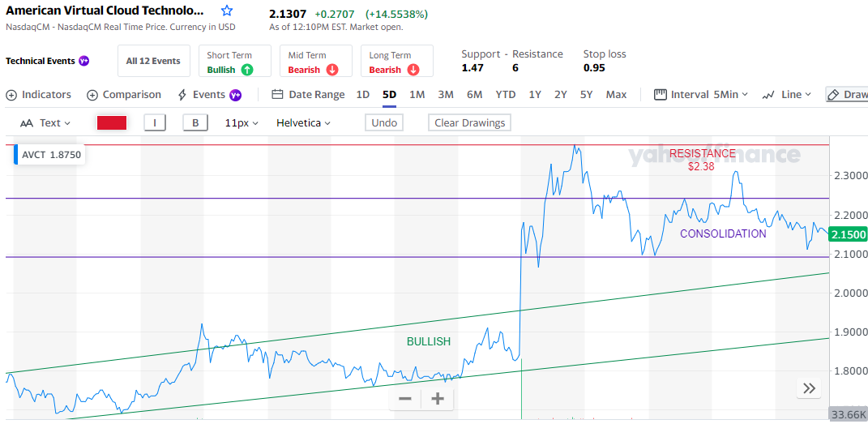Open Short Term Bullish card
The image size is (868, 424).
[x=235, y=61]
